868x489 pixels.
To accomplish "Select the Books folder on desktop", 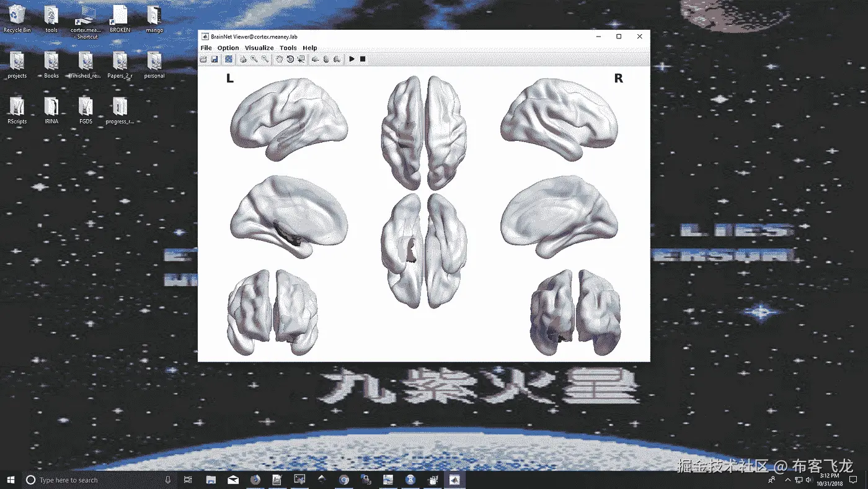I will click(51, 65).
